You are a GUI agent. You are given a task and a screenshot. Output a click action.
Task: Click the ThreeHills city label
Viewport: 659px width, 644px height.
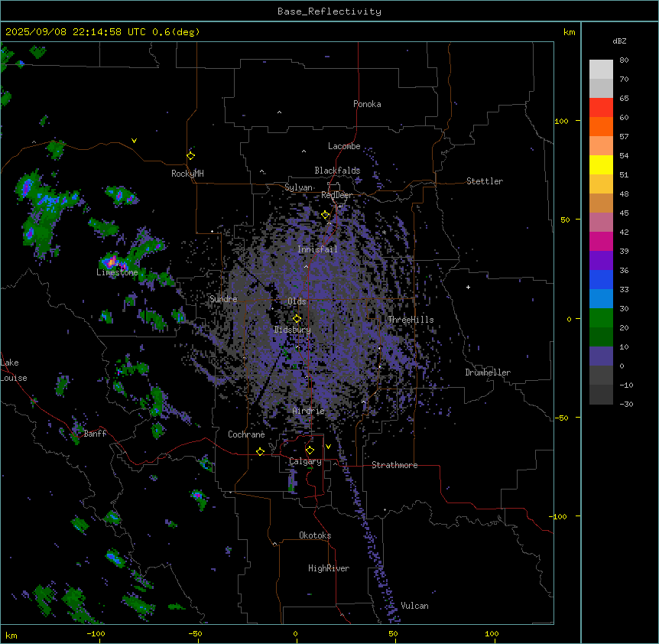click(x=411, y=320)
